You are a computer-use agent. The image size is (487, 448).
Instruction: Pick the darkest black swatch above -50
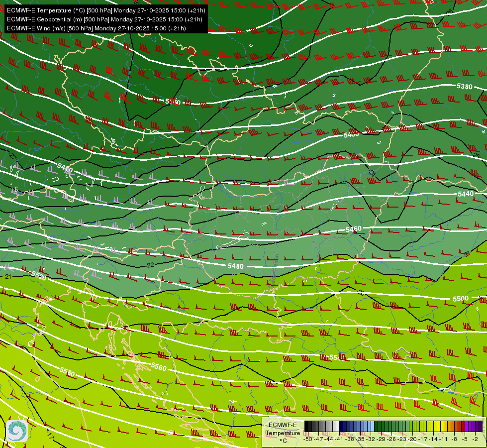[306, 426]
